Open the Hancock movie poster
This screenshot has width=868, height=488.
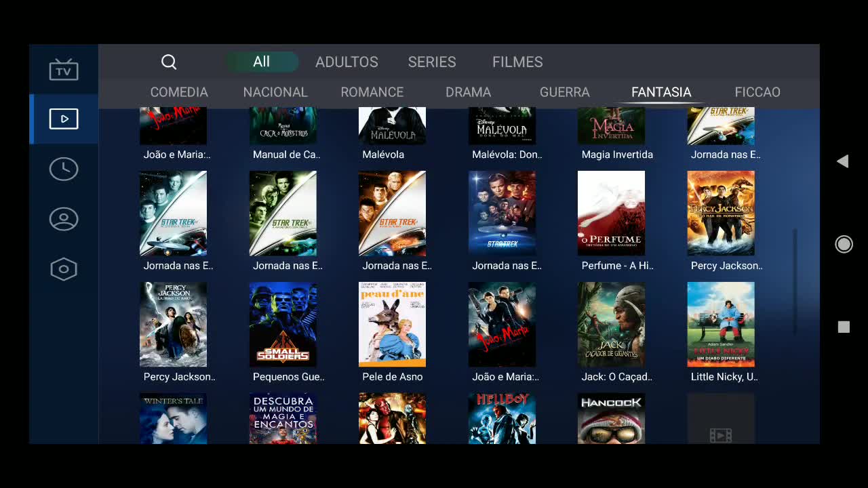611,419
